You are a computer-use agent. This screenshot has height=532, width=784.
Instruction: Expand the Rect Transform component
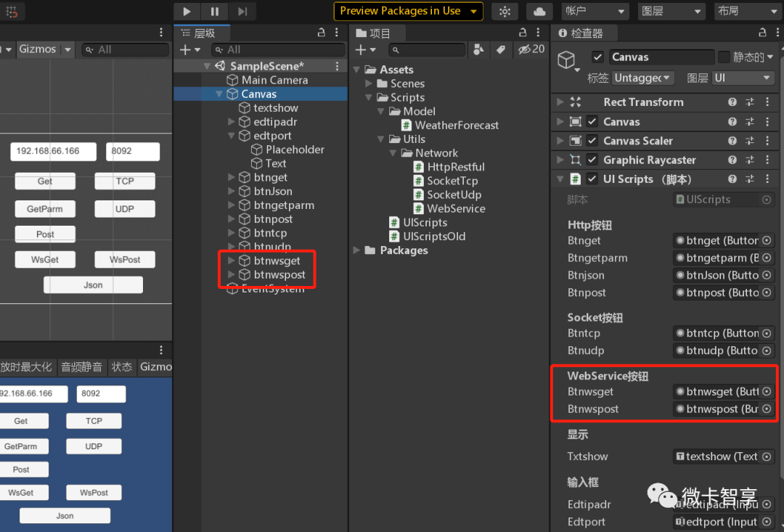pos(560,102)
